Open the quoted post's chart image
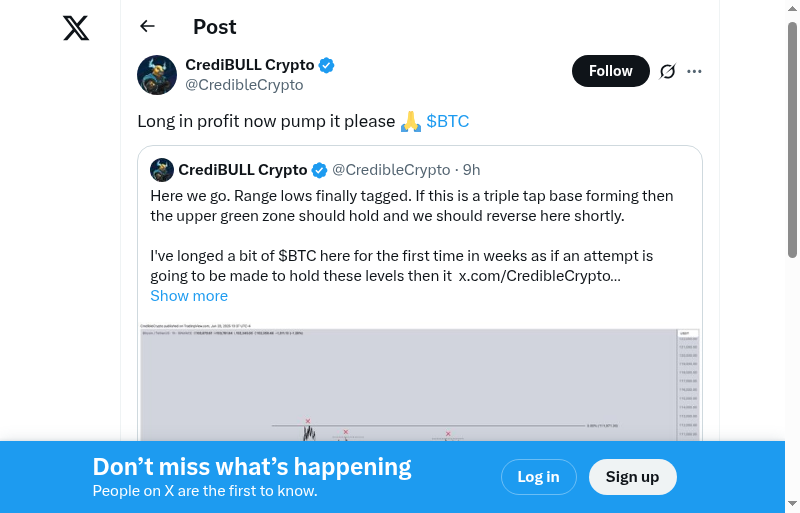800x513 pixels. point(420,385)
